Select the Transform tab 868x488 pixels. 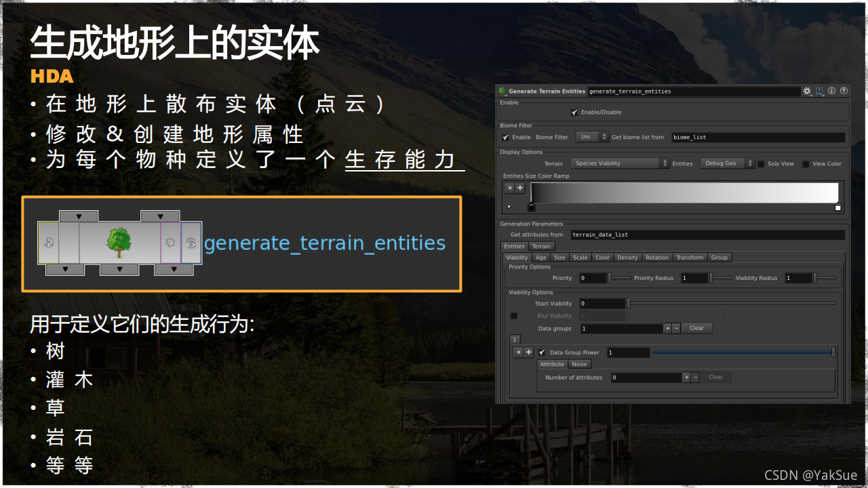pos(690,258)
